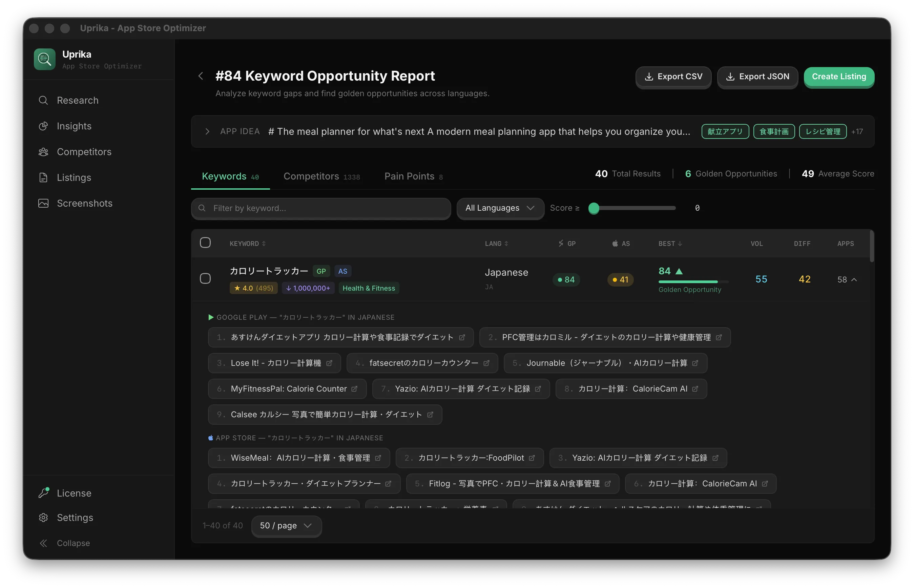The width and height of the screenshot is (914, 588).
Task: Switch to the Competitors 1338 tab
Action: click(x=321, y=176)
